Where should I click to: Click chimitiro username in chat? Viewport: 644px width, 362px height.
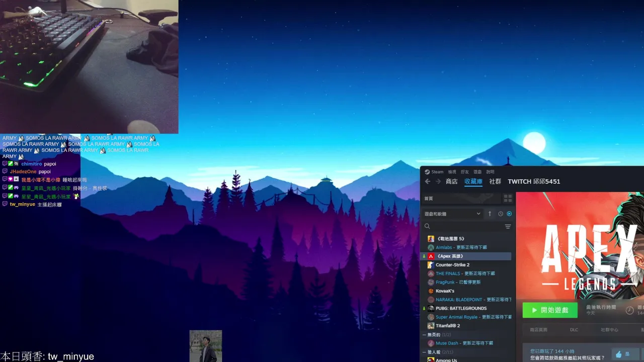(32, 164)
